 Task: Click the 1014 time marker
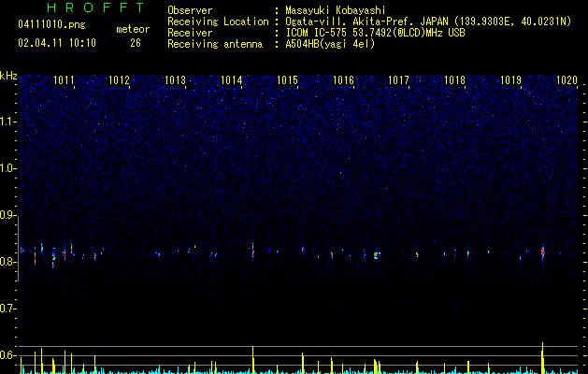click(232, 80)
